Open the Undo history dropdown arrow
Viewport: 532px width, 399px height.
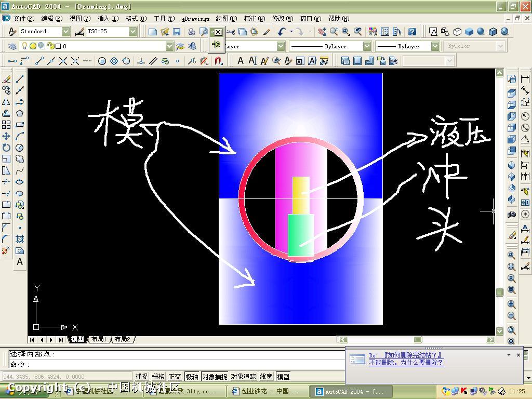[291, 32]
